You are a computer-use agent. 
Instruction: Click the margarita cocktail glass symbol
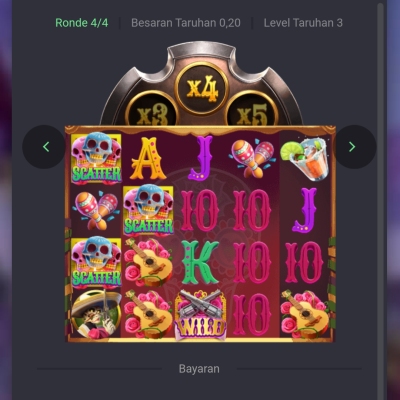coord(305,158)
